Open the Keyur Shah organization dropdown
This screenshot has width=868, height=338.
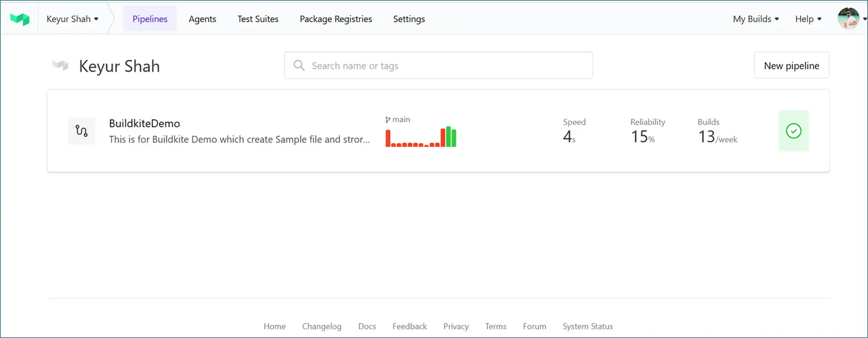[72, 19]
